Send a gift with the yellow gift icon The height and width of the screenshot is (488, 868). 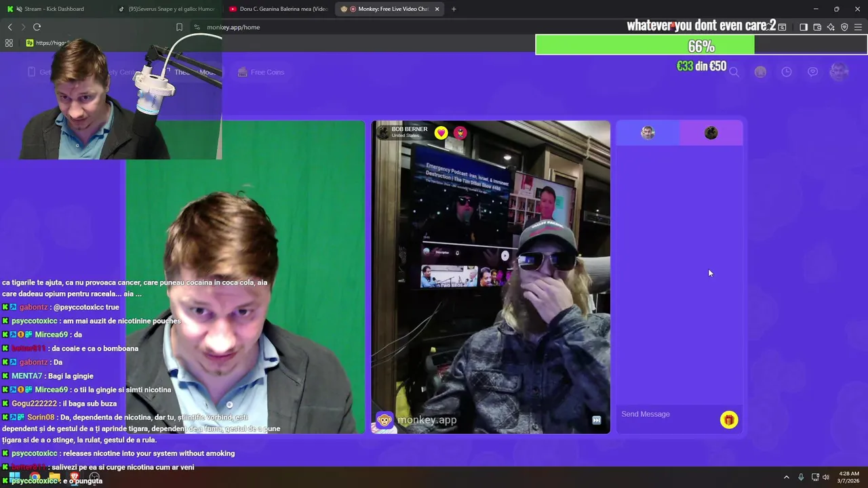click(729, 420)
